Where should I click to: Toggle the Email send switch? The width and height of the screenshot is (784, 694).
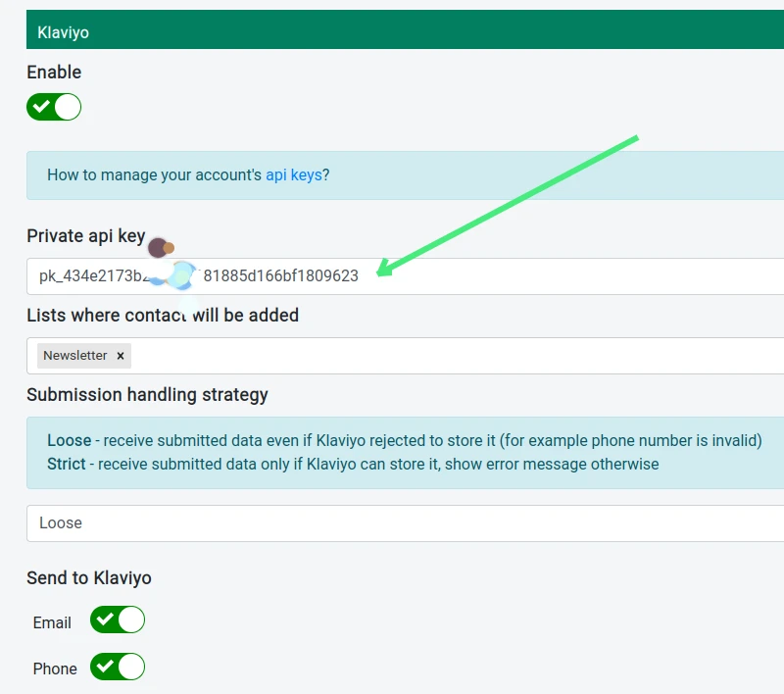coord(118,620)
